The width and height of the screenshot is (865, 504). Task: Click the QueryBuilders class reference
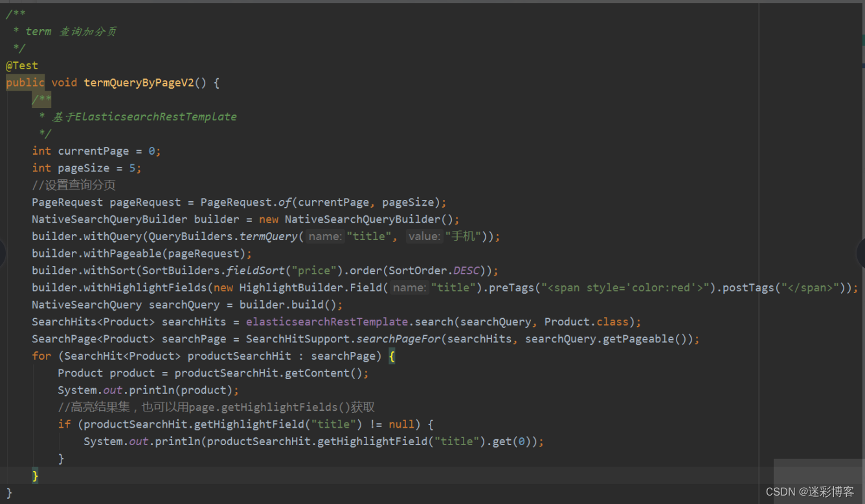190,236
